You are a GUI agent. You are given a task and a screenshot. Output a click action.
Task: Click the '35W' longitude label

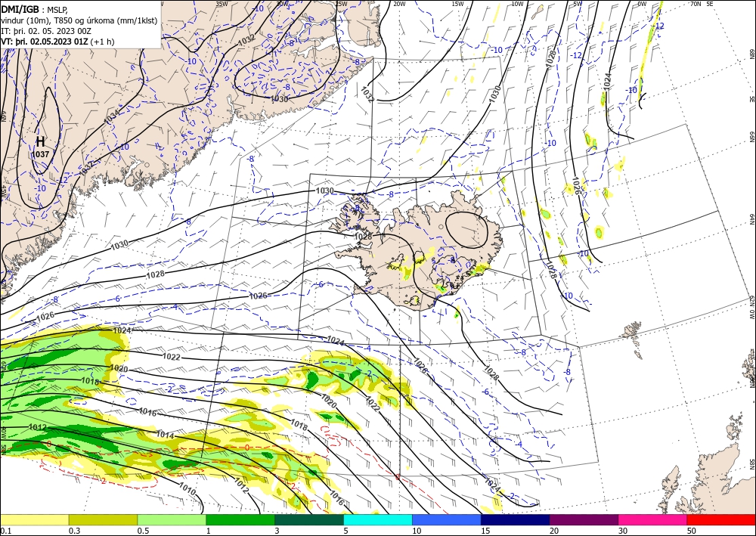click(222, 4)
